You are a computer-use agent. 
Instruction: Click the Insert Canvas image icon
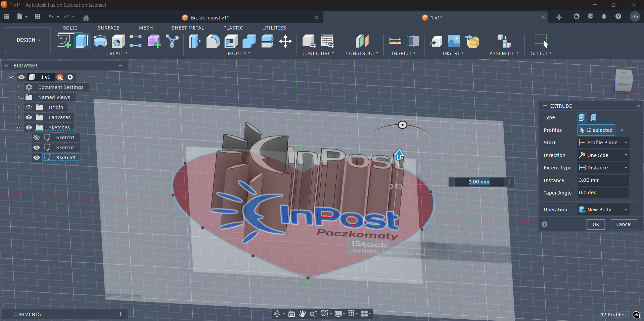point(454,41)
